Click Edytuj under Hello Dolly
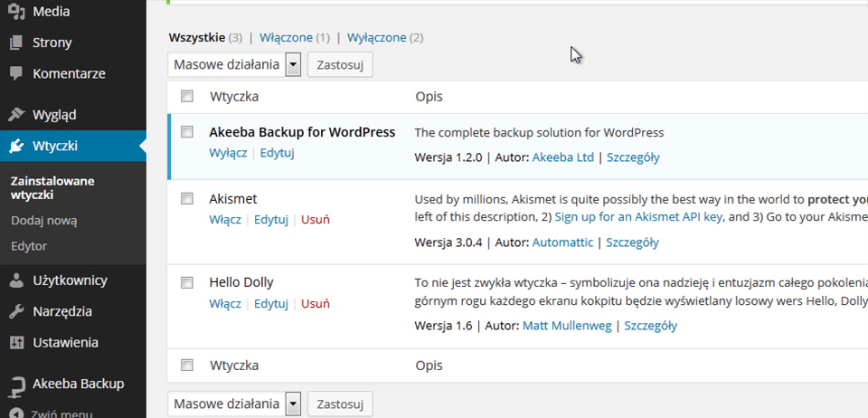 [271, 304]
